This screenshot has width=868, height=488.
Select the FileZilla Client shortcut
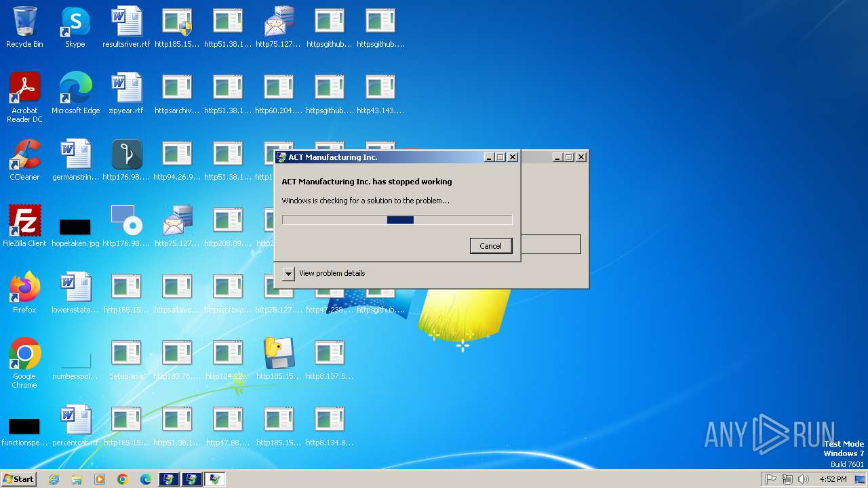24,227
